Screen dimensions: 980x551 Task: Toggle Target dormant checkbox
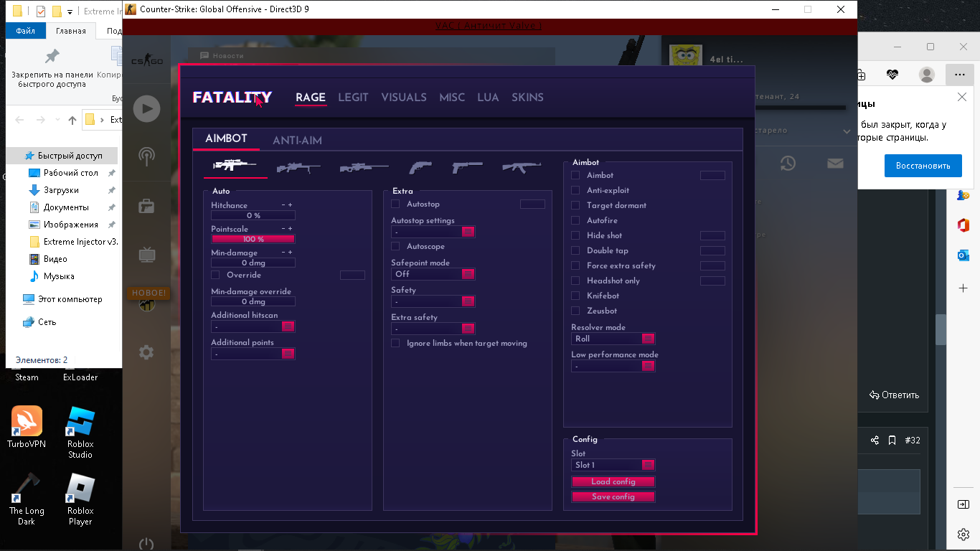(x=575, y=205)
